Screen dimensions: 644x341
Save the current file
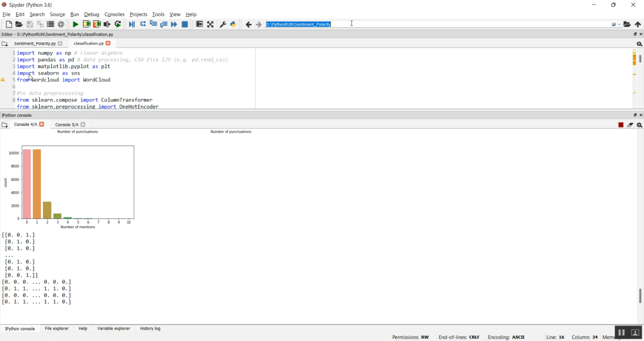(30, 24)
